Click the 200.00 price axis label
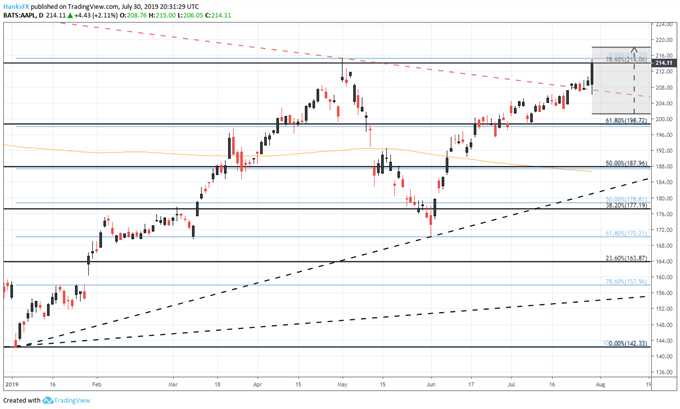680x409 pixels. (x=666, y=119)
